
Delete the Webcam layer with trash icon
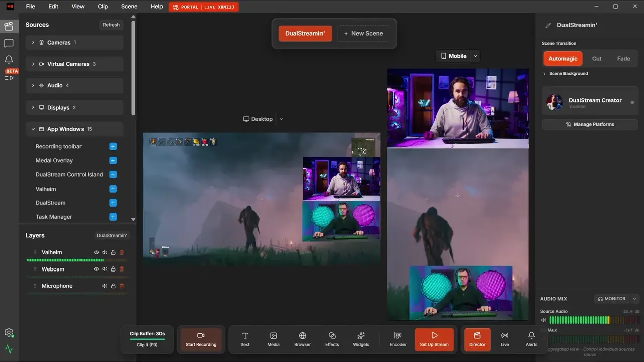[x=122, y=269]
